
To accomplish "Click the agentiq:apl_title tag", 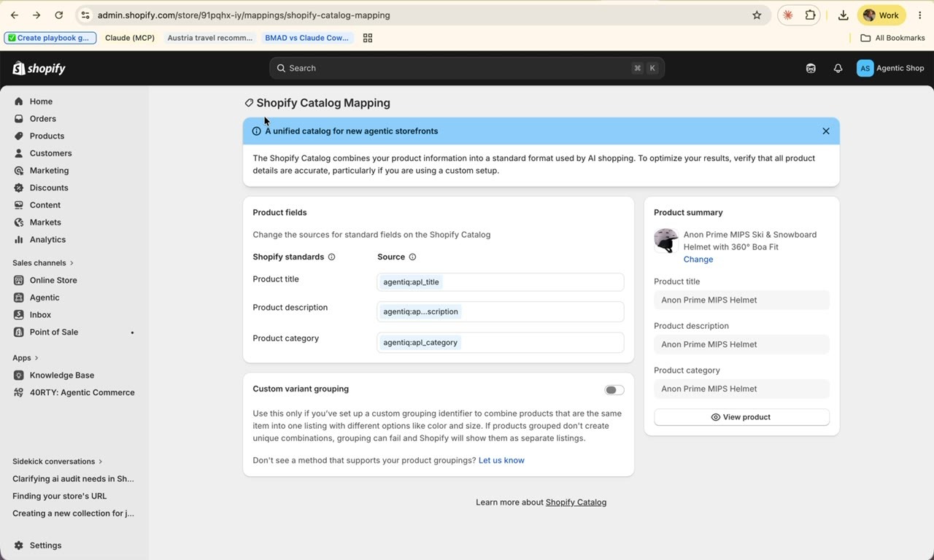I will [411, 282].
